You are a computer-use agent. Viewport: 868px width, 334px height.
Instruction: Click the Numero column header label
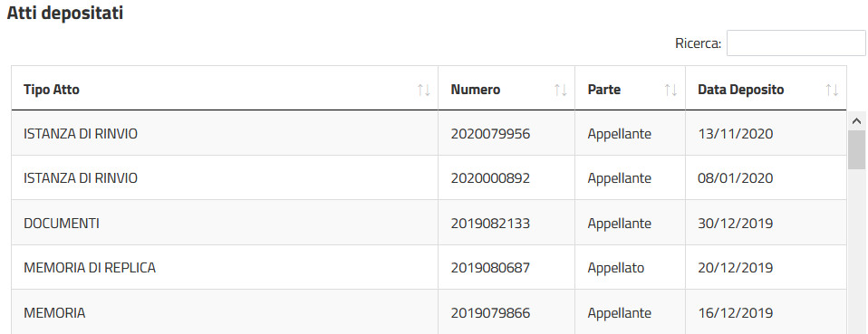[476, 90]
